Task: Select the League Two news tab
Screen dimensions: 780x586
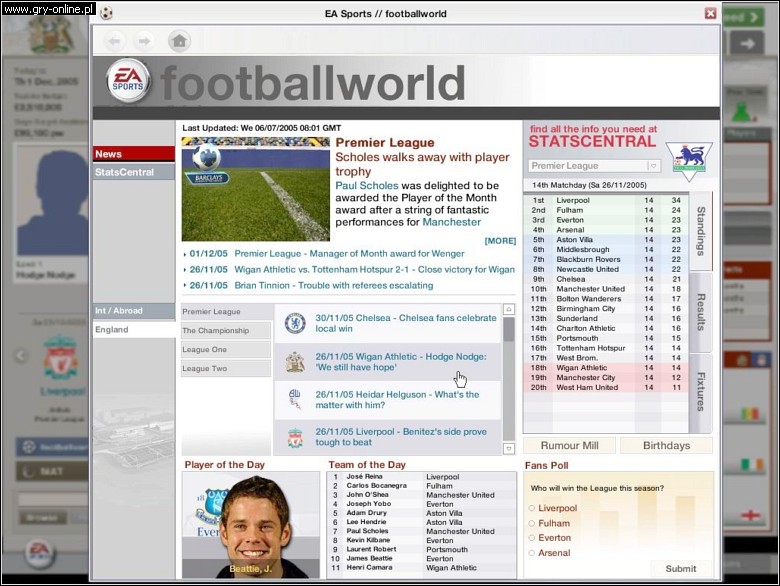Action: click(x=226, y=368)
